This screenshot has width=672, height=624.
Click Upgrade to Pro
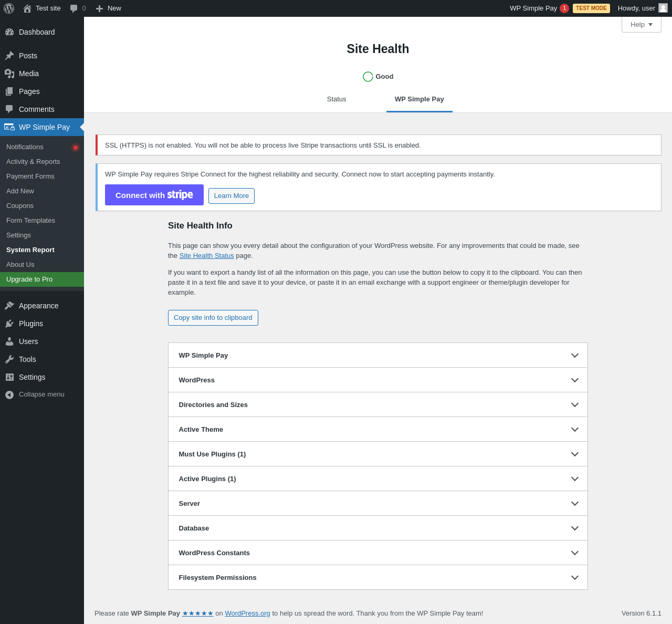point(42,279)
